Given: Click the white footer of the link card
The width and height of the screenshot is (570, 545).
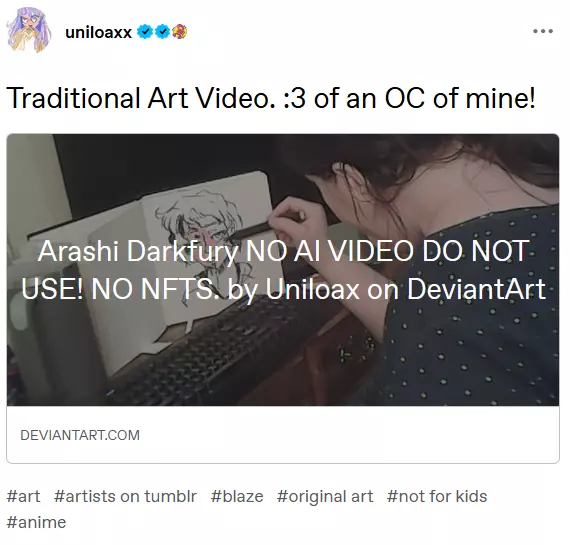Looking at the screenshot, I should point(283,434).
